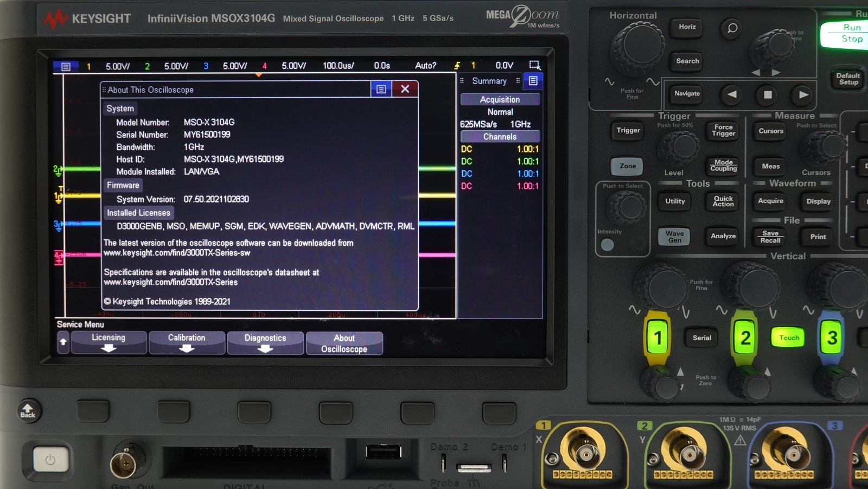Tap the Display button
The width and height of the screenshot is (868, 489).
click(x=818, y=201)
